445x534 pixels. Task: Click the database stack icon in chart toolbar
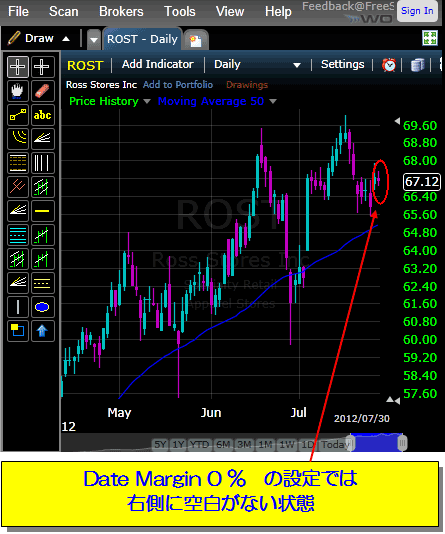coord(417,65)
